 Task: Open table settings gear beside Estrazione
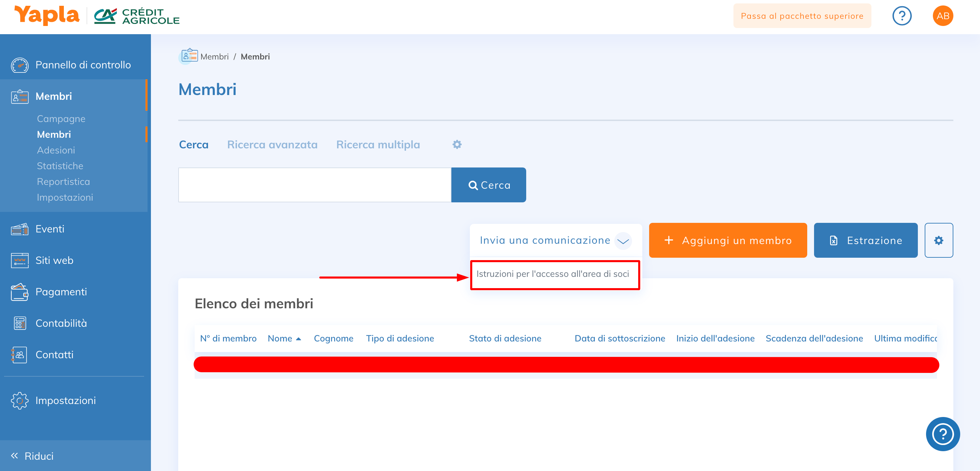tap(939, 241)
